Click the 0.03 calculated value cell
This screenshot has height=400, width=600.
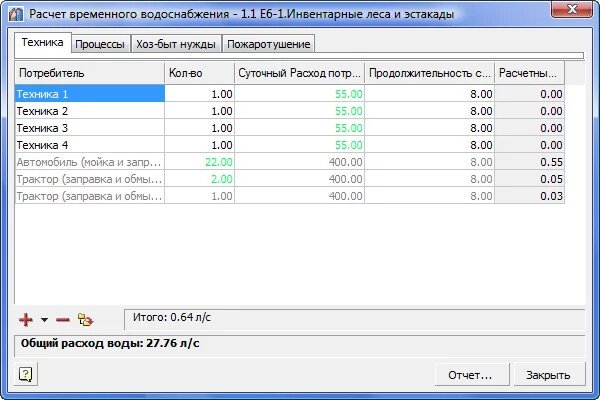(530, 196)
